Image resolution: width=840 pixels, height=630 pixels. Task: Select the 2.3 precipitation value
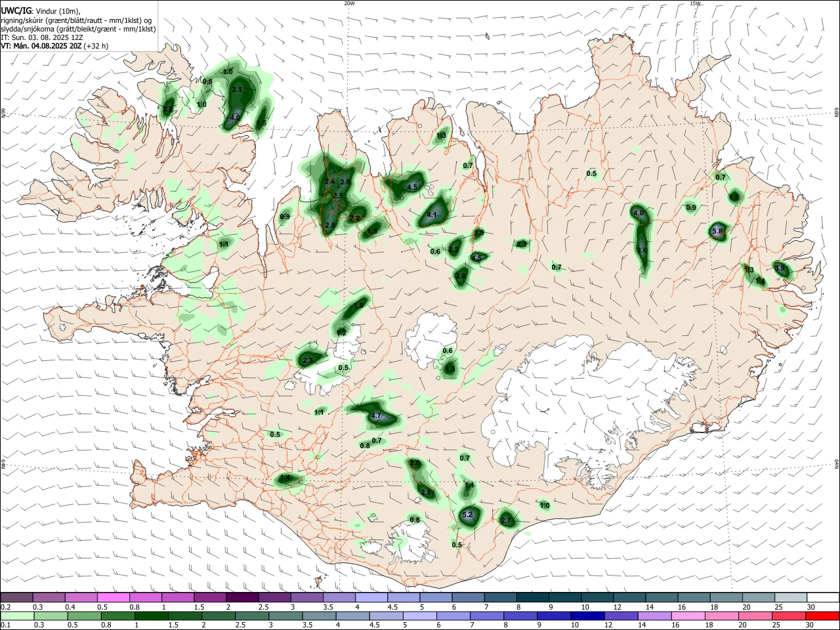(308, 361)
